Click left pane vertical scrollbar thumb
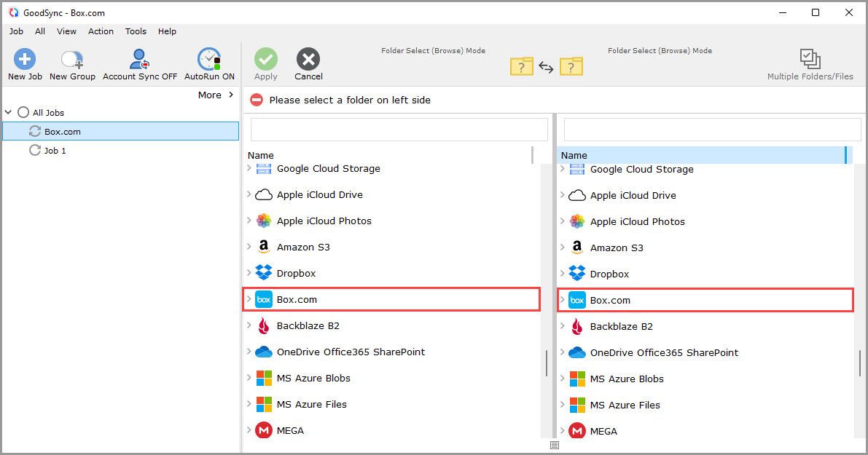Viewport: 868px width, 455px height. [x=547, y=363]
